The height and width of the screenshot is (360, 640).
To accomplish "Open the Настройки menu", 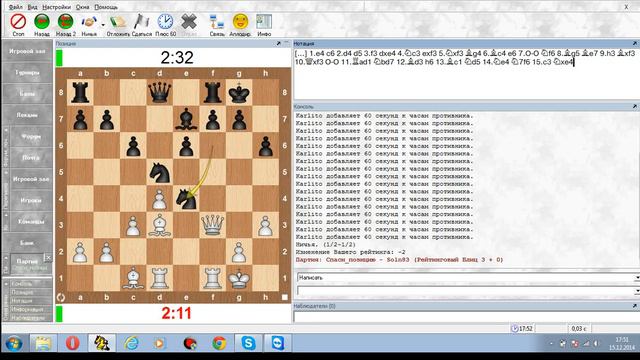I will 56,7.
